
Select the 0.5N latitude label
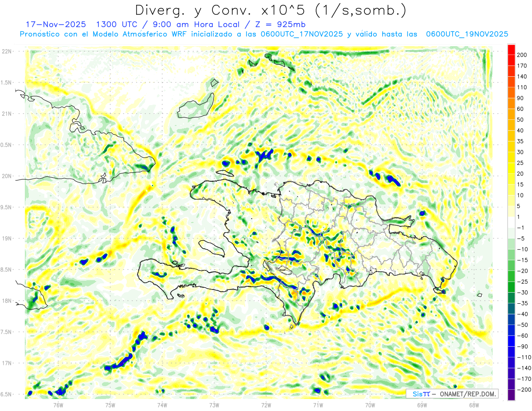(7, 145)
